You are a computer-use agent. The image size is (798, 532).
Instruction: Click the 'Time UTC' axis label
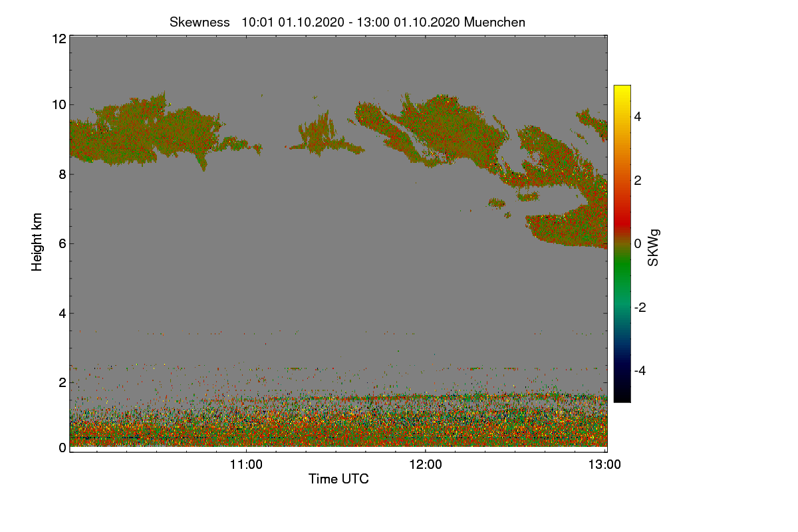click(x=338, y=479)
